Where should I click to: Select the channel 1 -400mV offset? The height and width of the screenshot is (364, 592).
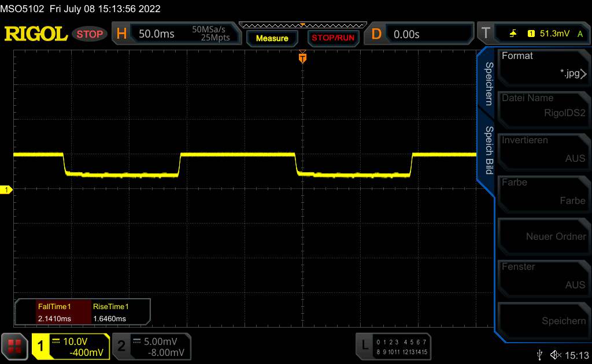[x=86, y=352]
